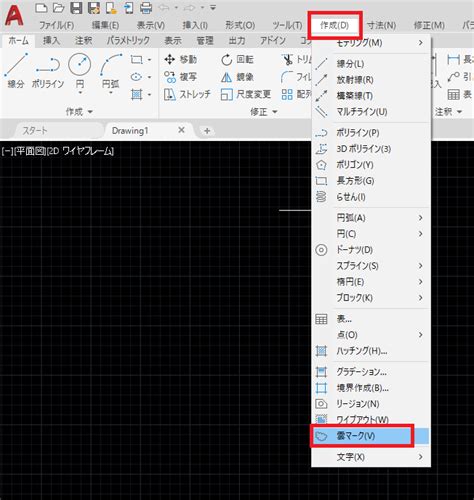This screenshot has width=474, height=500.
Task: Expand the quick access toolbar customize arrow
Action: (213, 7)
